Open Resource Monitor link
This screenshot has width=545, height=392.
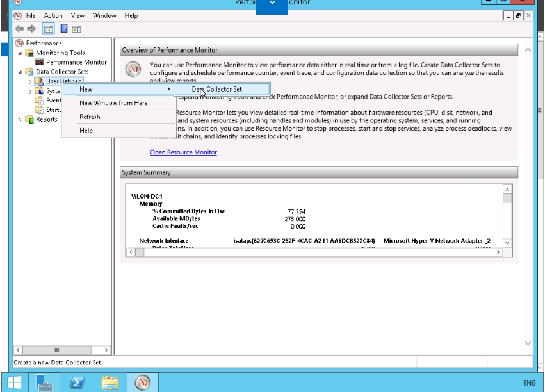[x=183, y=152]
